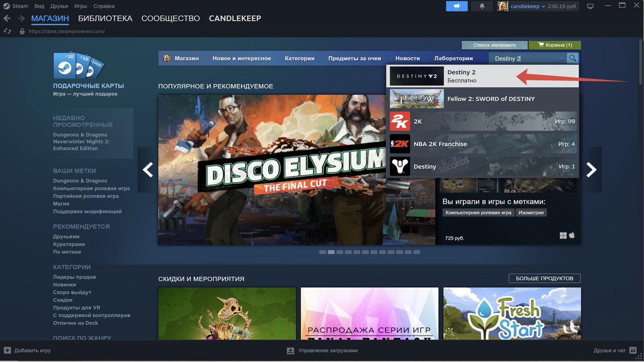Open the Вид menu

pyautogui.click(x=39, y=6)
